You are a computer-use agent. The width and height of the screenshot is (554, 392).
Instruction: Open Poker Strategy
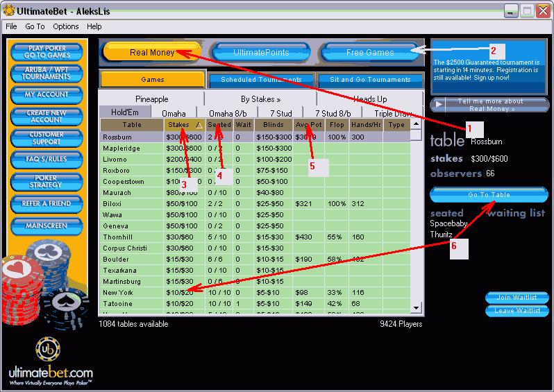(47, 182)
